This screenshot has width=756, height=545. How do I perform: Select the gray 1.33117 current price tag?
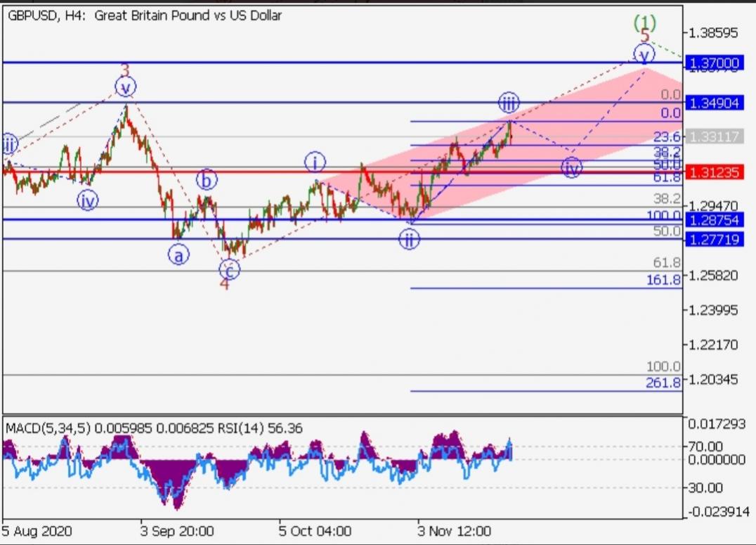715,137
